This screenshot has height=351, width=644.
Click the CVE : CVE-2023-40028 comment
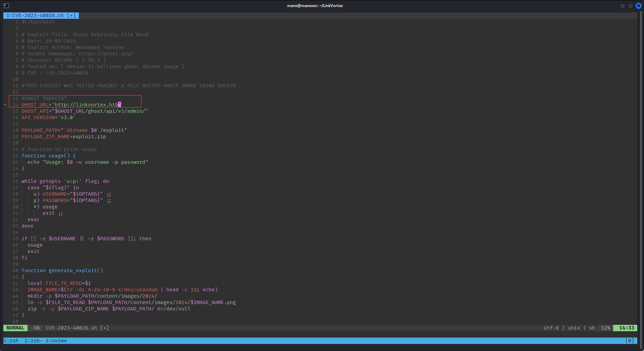click(x=55, y=73)
